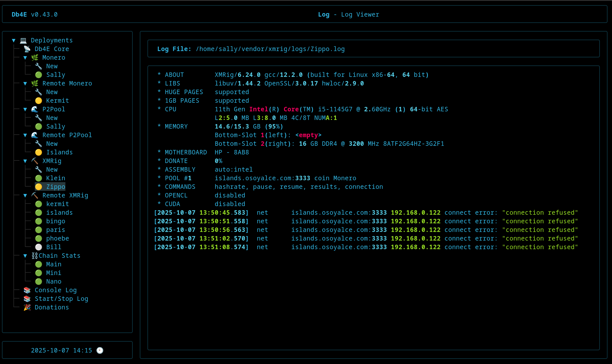This screenshot has width=612, height=364.
Task: Click the books icon beside Console Log
Action: point(27,290)
